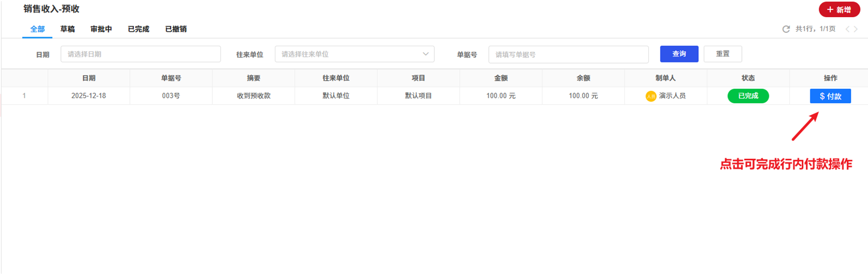Viewport: 868px width, 275px height.
Task: Select the 审批中 tab
Action: point(101,29)
